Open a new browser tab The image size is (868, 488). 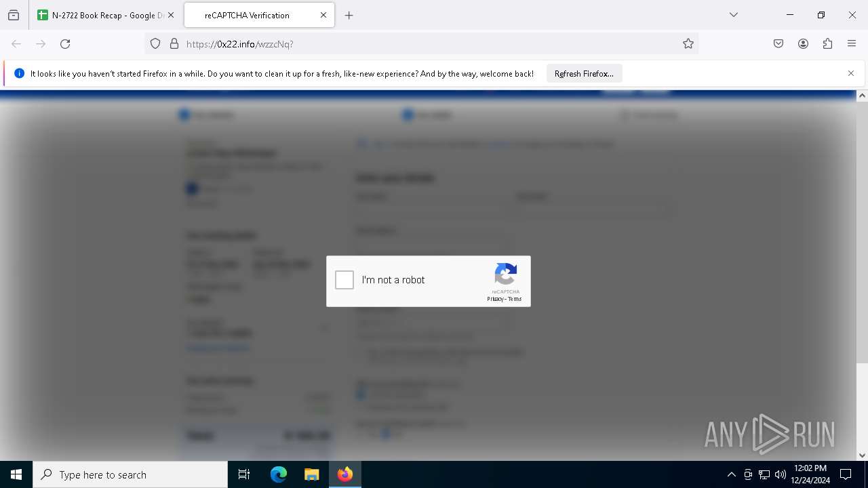(x=349, y=15)
